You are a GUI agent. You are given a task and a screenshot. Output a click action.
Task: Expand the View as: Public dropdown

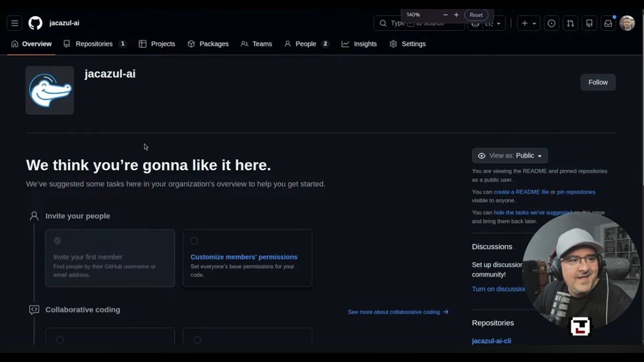tap(510, 156)
